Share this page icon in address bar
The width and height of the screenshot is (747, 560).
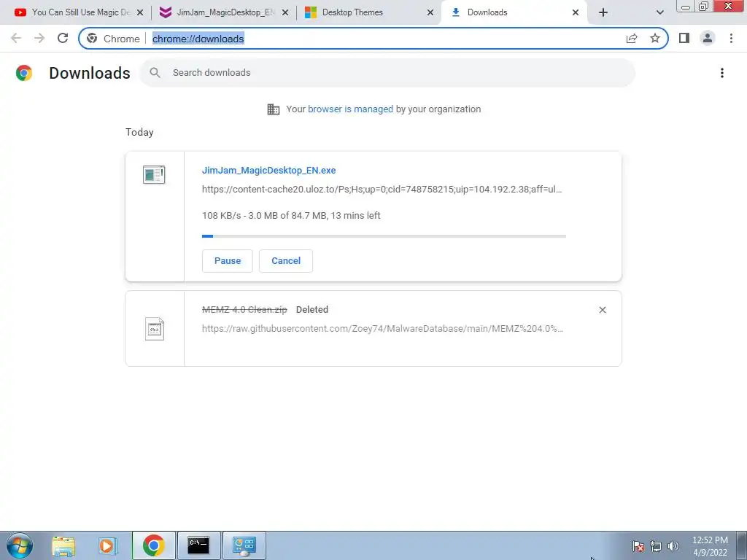click(632, 39)
